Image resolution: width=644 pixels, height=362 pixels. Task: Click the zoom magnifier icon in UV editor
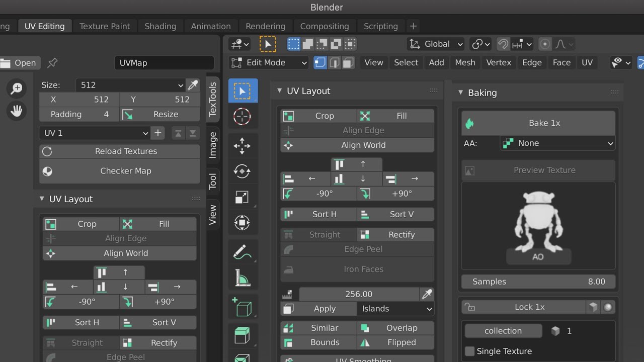17,88
